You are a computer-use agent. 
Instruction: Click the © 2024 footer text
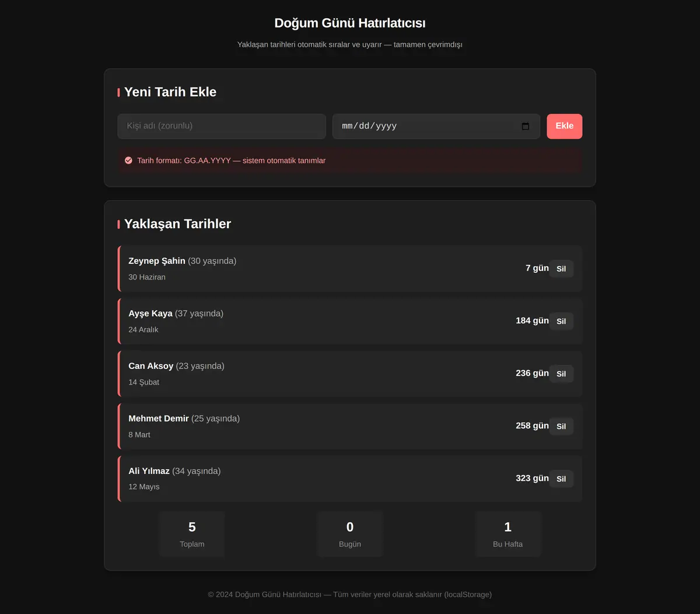(350, 594)
